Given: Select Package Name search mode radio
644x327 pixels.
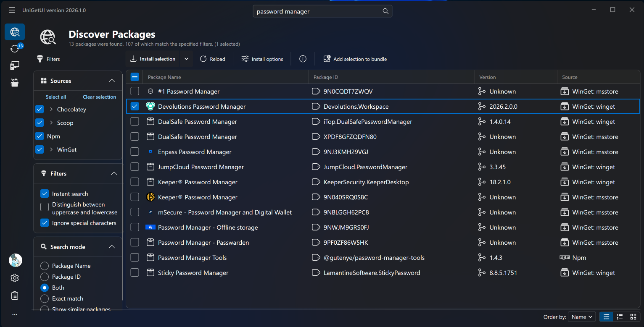Looking at the screenshot, I should 44,266.
